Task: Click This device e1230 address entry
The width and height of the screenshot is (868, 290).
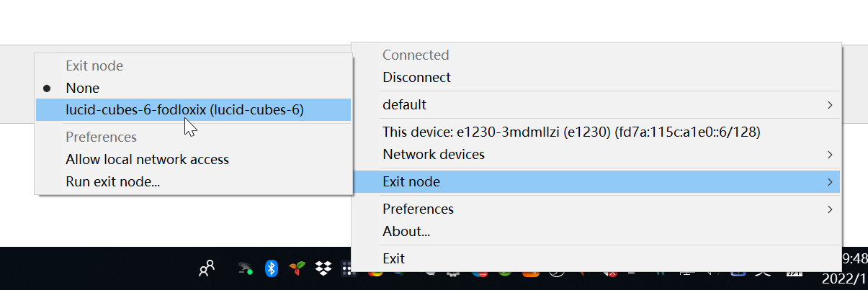Action: [571, 132]
